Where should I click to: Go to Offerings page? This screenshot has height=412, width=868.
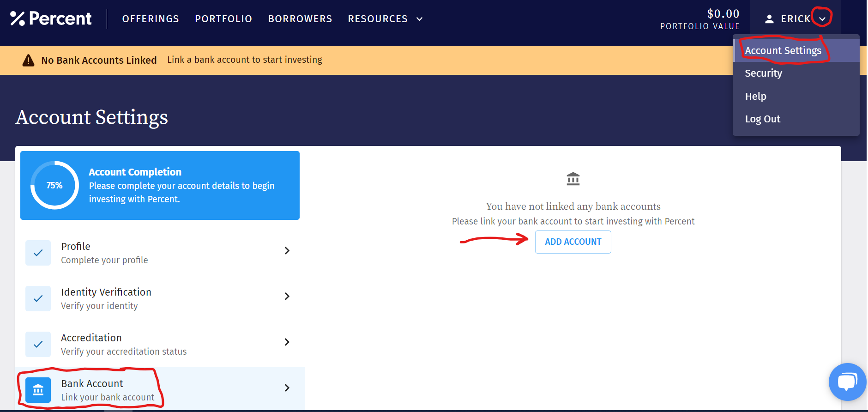[x=151, y=19]
